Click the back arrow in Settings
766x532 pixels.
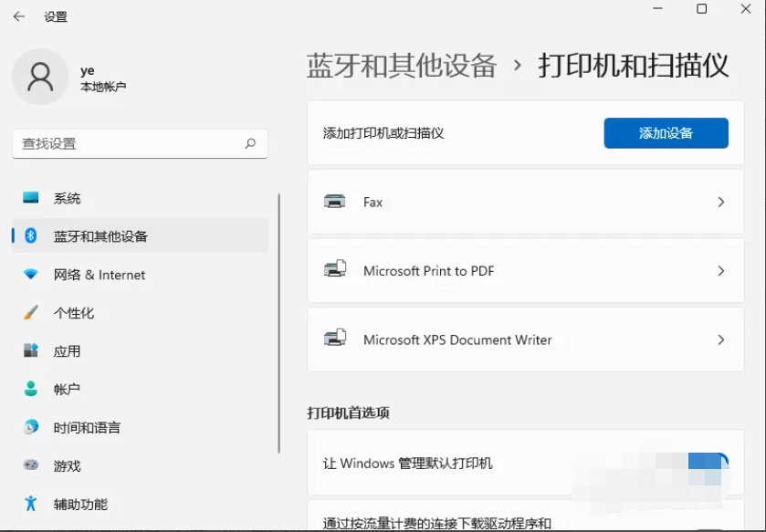18,16
